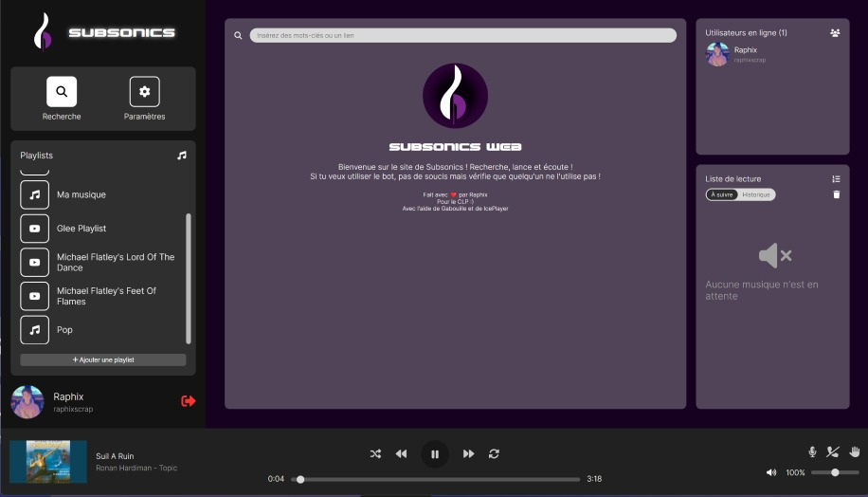Image resolution: width=868 pixels, height=497 pixels.
Task: Click the numbered list icon in Liste de lecture
Action: pyautogui.click(x=836, y=178)
